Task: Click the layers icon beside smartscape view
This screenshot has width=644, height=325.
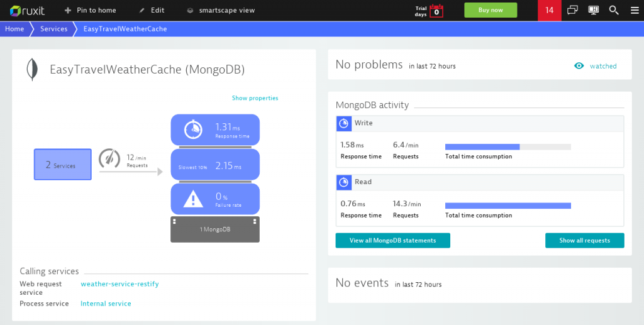Action: 190,11
